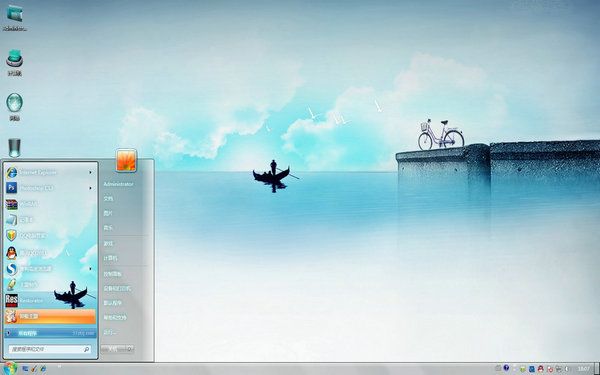Launch the QQ shield manager program in the Start menu
Image resolution: width=600 pixels, height=375 pixels.
(50, 236)
